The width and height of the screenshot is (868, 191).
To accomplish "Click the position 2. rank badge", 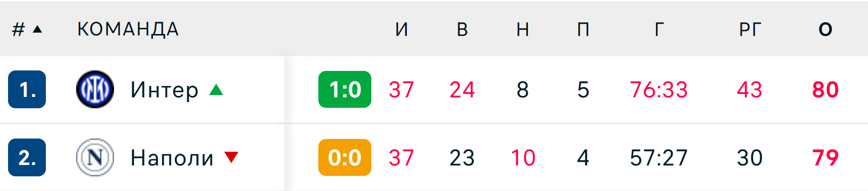I will (27, 157).
